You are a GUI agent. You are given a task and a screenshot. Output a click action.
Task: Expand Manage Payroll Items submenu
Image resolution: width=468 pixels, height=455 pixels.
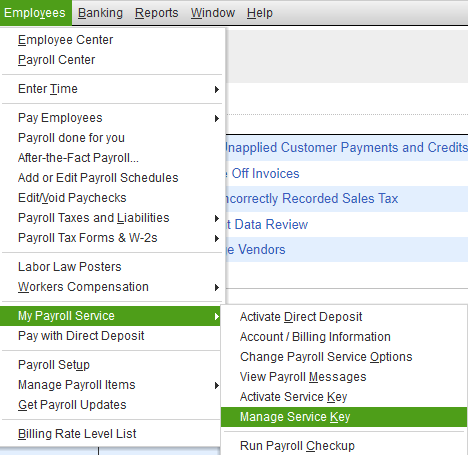click(x=111, y=385)
